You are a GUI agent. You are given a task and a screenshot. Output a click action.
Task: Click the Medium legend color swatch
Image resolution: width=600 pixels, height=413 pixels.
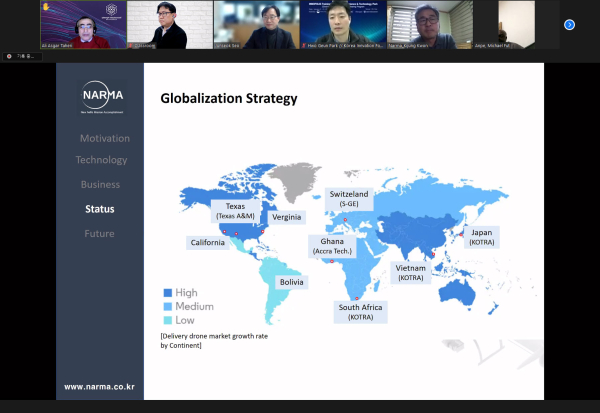166,306
